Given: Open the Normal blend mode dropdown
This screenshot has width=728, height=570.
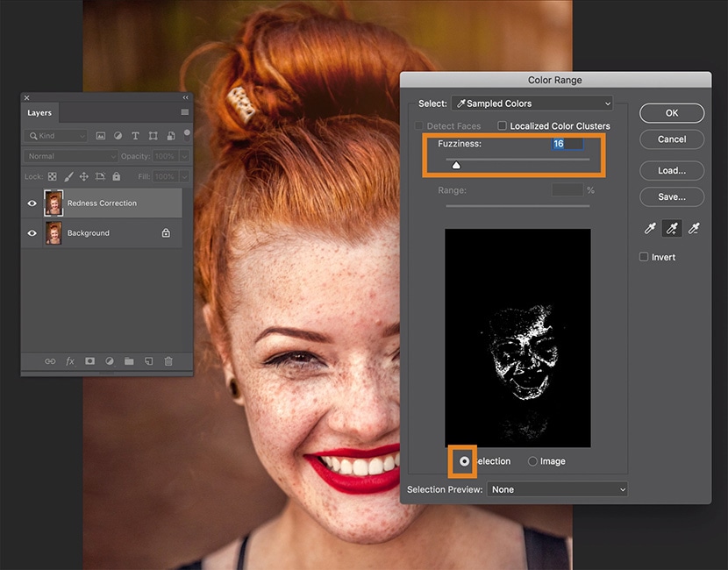Looking at the screenshot, I should click(70, 156).
